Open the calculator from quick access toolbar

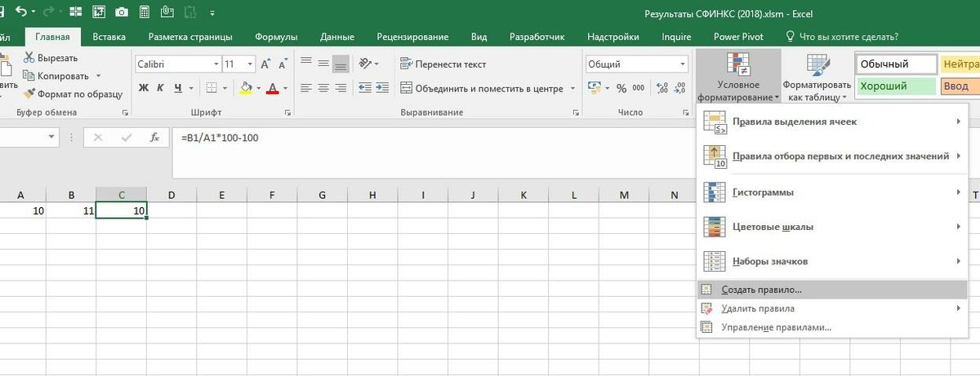[145, 12]
